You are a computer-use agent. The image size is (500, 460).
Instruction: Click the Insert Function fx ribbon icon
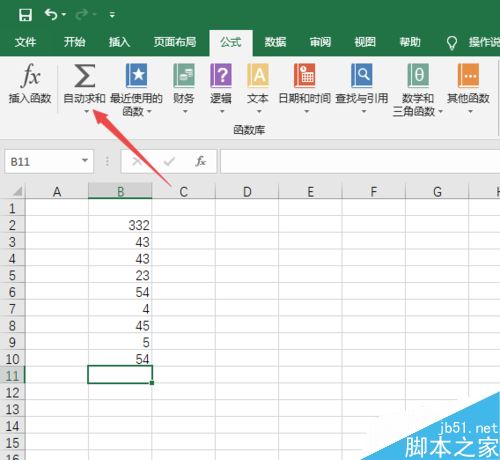click(30, 75)
